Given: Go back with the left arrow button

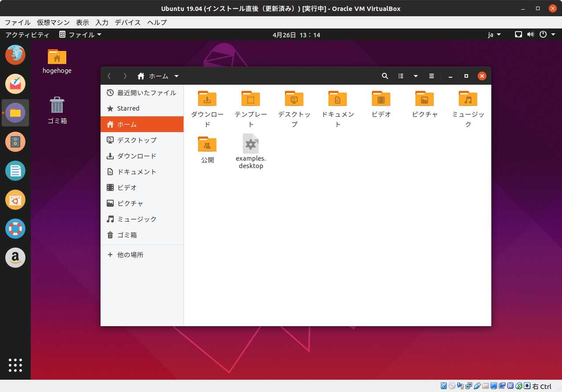Looking at the screenshot, I should (109, 76).
